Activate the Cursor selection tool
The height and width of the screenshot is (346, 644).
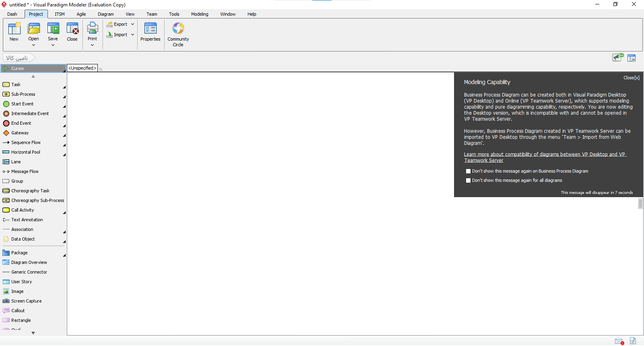(33, 68)
